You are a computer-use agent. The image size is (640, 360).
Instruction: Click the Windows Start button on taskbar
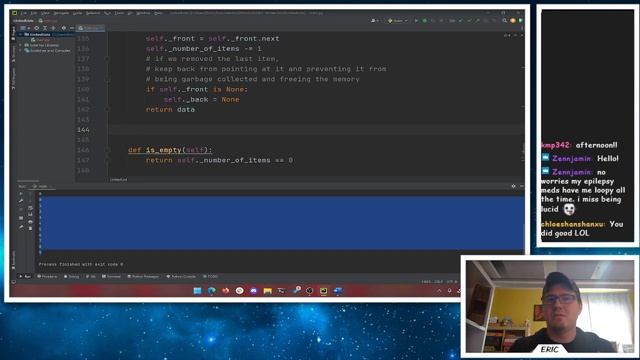pos(198,291)
